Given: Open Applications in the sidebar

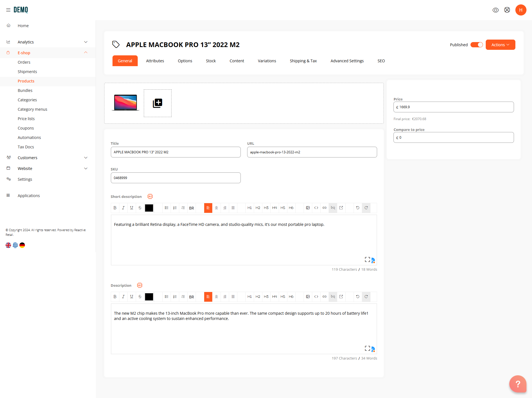Looking at the screenshot, I should [29, 196].
